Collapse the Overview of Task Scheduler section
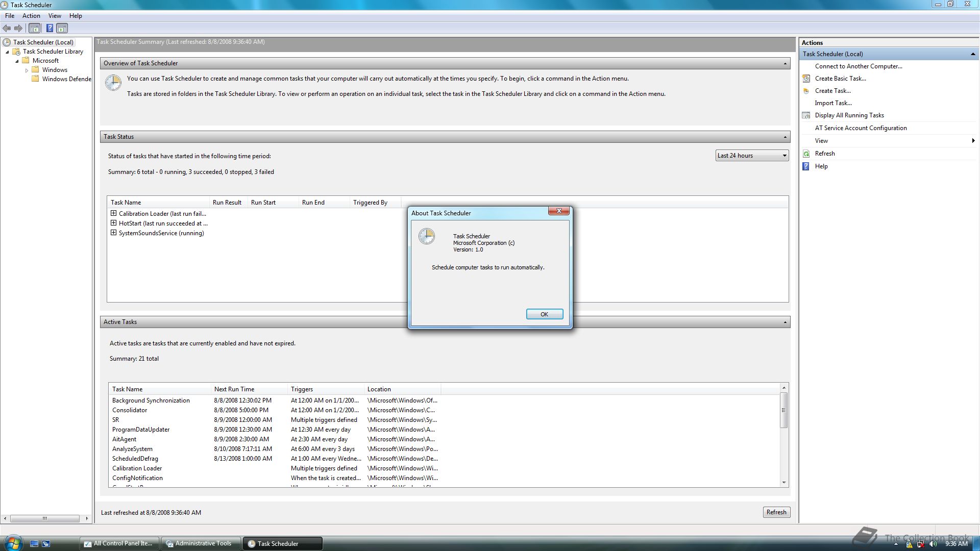Viewport: 980px width, 551px height. [x=785, y=64]
